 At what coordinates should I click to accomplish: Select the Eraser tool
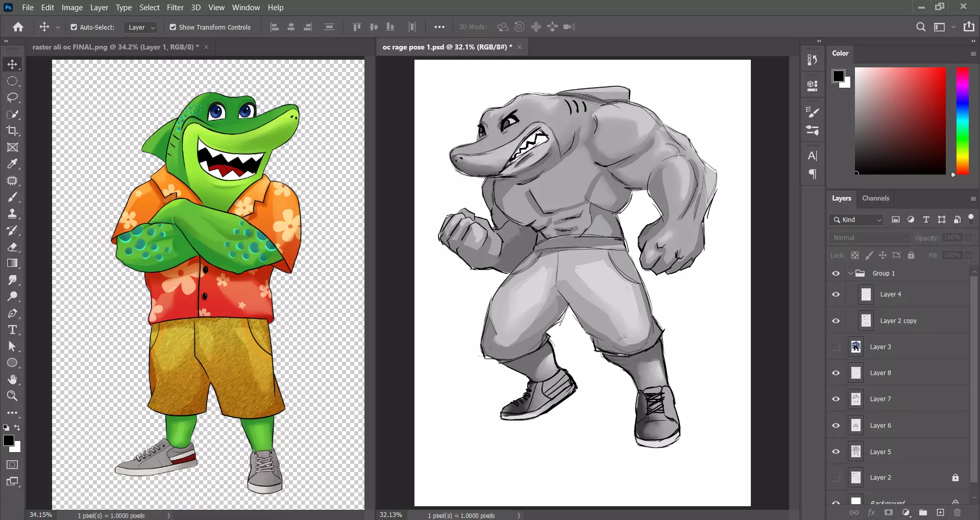coord(13,247)
